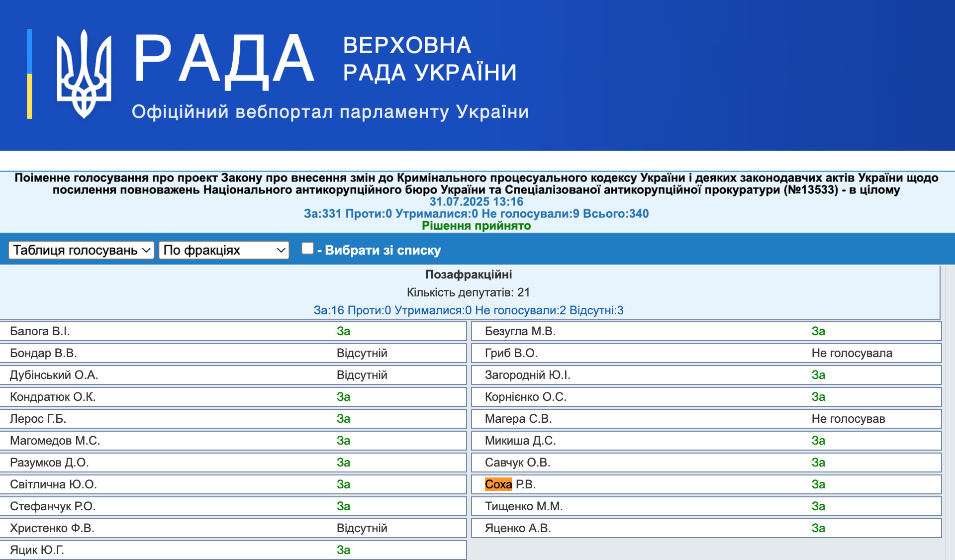Select deputy name Магера С.В.
Viewport: 955px width, 560px height.
pos(518,419)
